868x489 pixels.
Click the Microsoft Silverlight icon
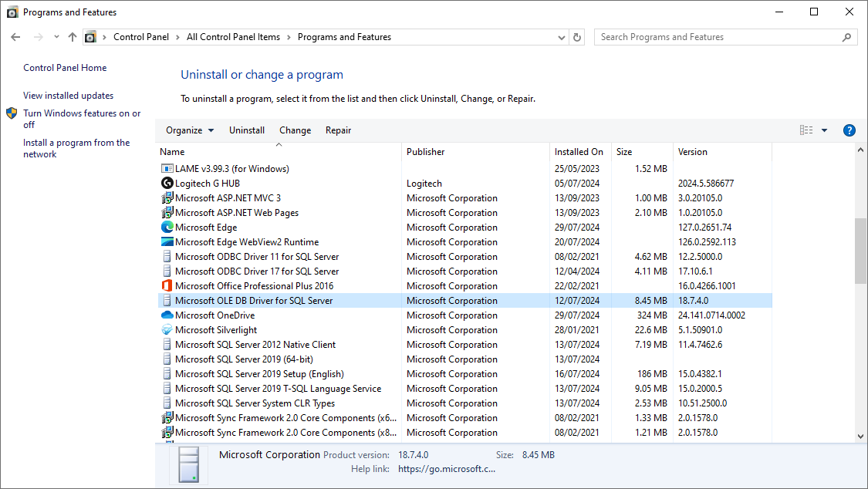(x=167, y=330)
